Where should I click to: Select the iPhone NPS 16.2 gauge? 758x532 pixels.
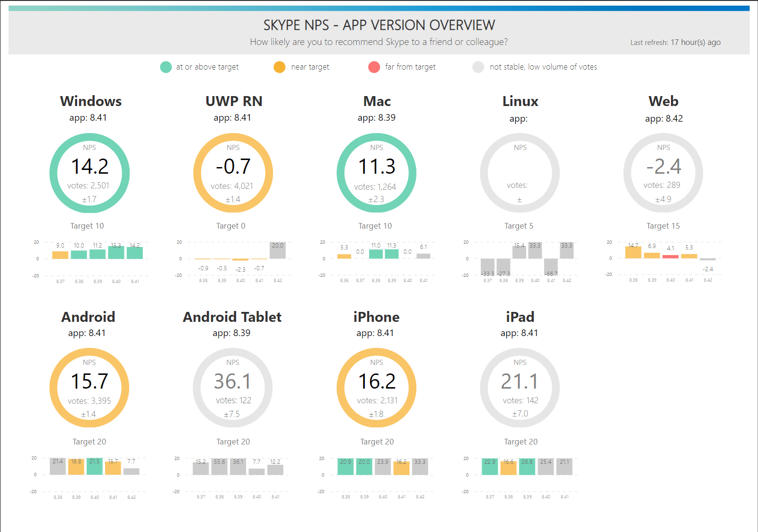pos(377,388)
